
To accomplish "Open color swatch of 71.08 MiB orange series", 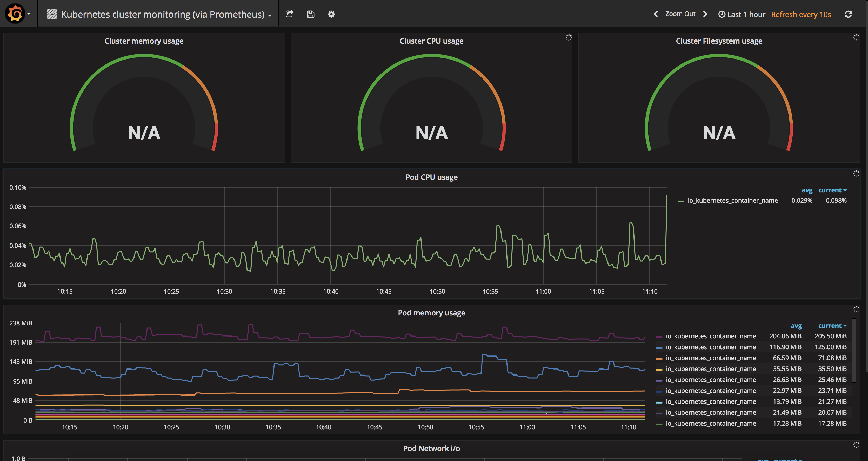I will pos(659,359).
